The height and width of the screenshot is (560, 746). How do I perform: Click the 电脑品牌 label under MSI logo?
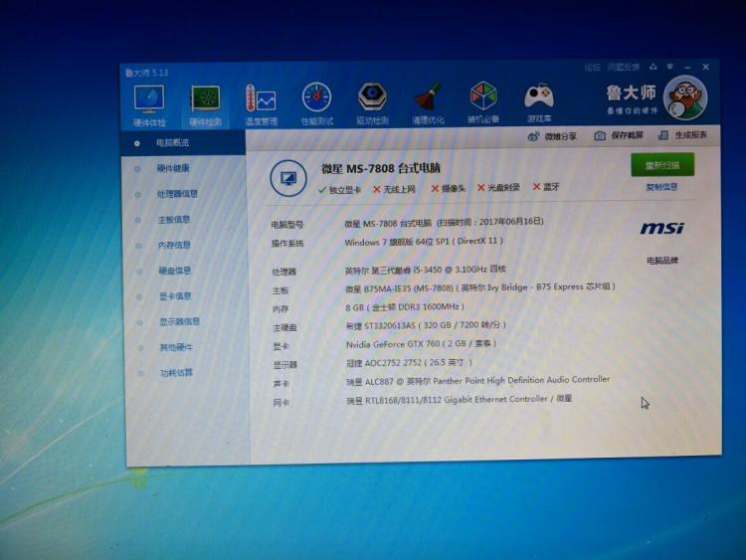point(662,261)
